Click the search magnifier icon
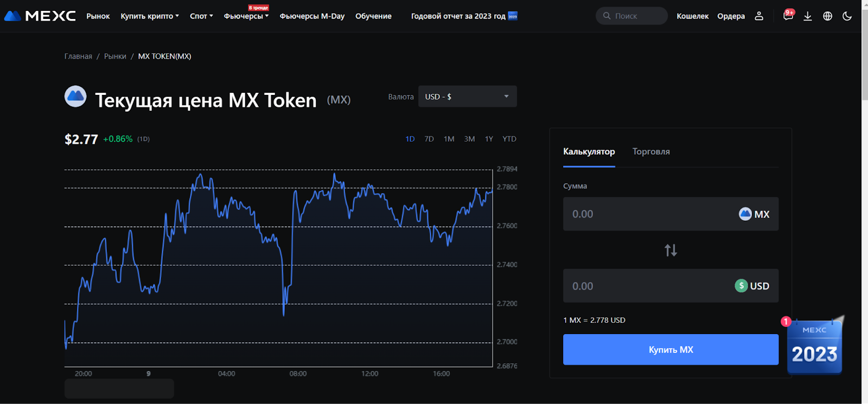Screen dimensions: 868x404 pyautogui.click(x=607, y=16)
